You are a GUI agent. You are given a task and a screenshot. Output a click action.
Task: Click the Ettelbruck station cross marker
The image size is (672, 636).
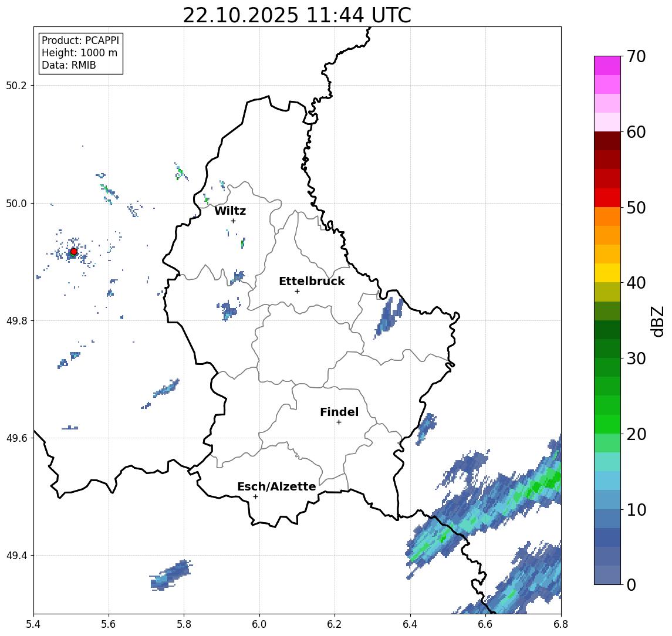pyautogui.click(x=297, y=292)
